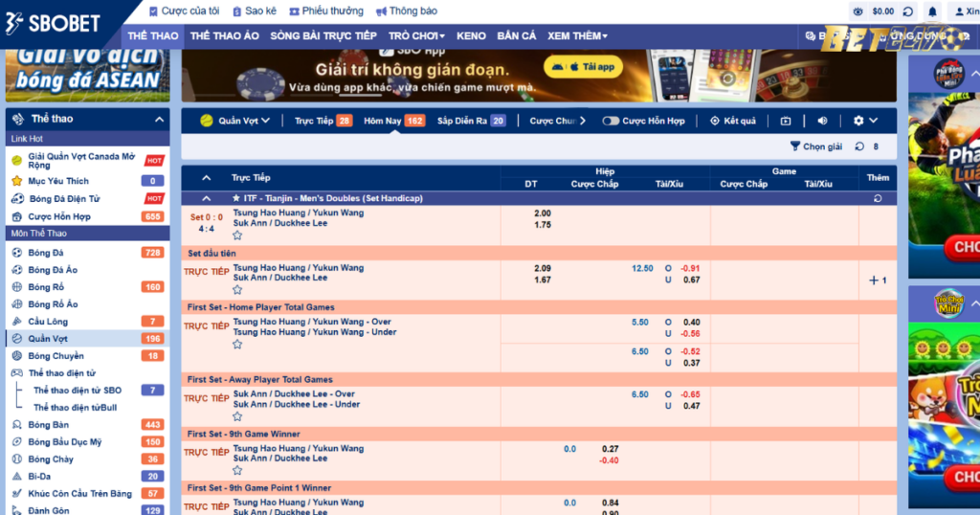The image size is (980, 515).
Task: Expand the TRÒ CHƠI menu
Action: 417,35
